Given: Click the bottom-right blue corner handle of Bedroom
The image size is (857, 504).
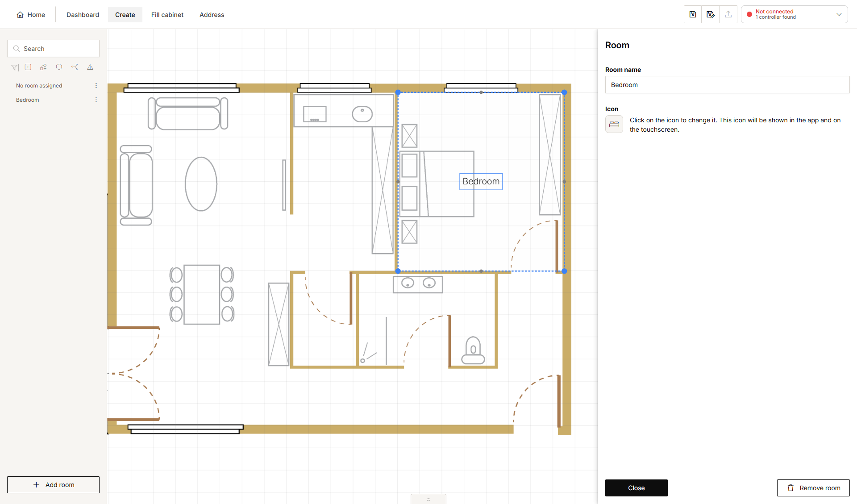Looking at the screenshot, I should [x=564, y=271].
